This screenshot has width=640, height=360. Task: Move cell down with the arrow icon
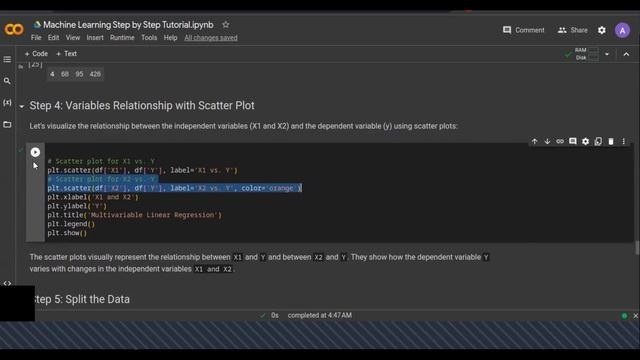pos(547,141)
